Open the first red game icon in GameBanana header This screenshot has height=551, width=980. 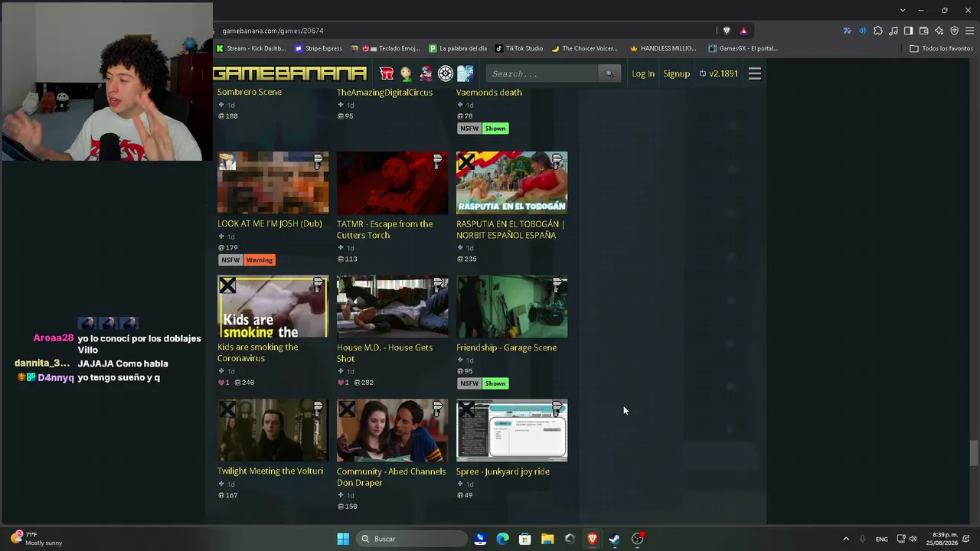point(387,73)
